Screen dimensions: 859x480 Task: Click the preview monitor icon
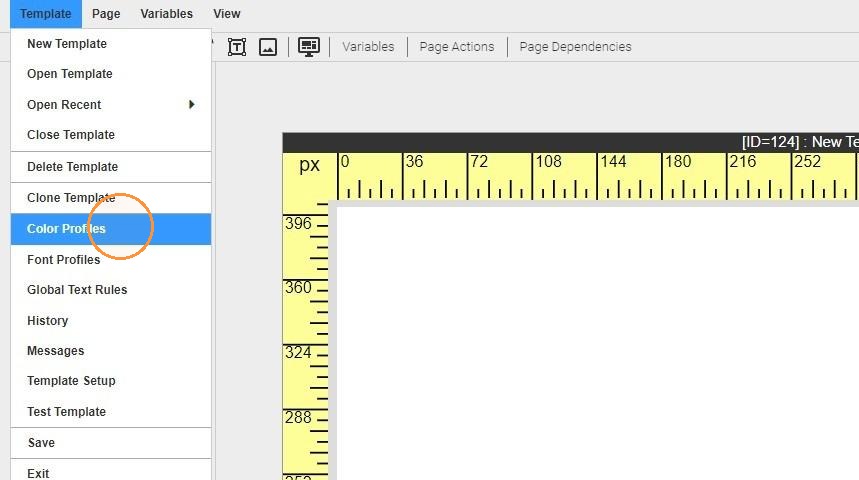coord(309,47)
